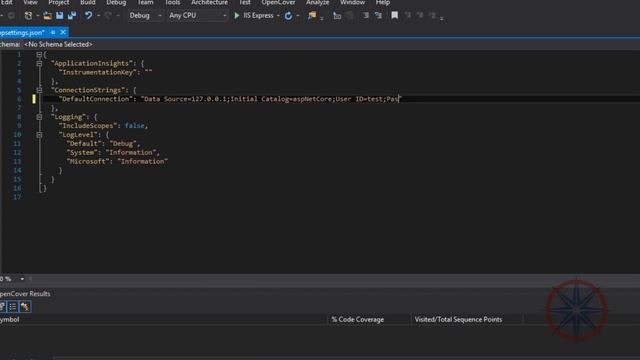Click the step icon right of Find in Files
The image size is (640, 360).
point(337,16)
